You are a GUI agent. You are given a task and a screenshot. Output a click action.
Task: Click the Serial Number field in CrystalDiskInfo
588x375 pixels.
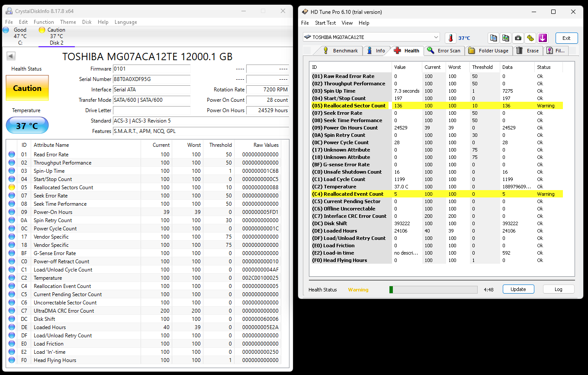[x=151, y=79]
